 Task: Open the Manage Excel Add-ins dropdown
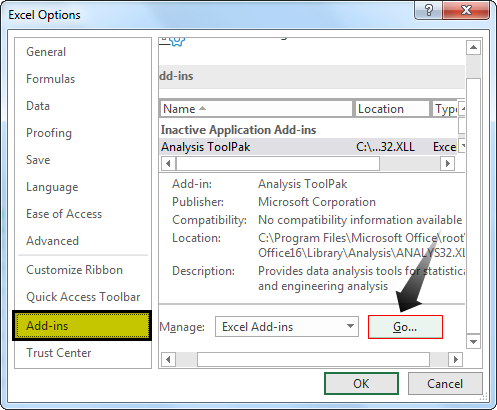click(x=287, y=327)
